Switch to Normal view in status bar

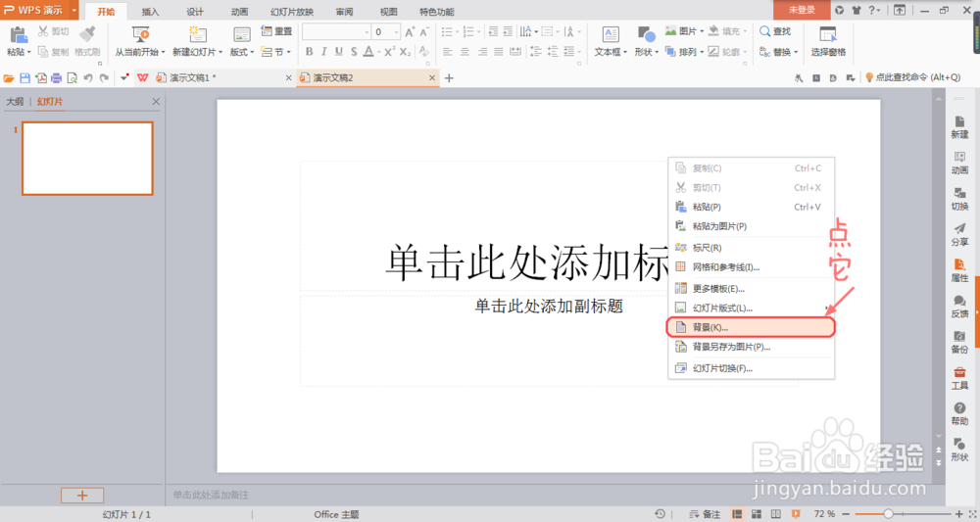click(x=738, y=514)
